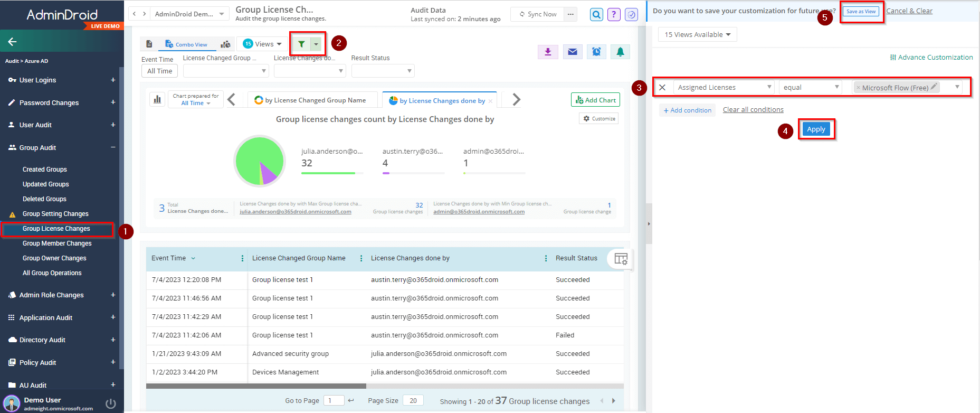The image size is (980, 413).
Task: Click the table's horizontal scrollbar
Action: 256,386
